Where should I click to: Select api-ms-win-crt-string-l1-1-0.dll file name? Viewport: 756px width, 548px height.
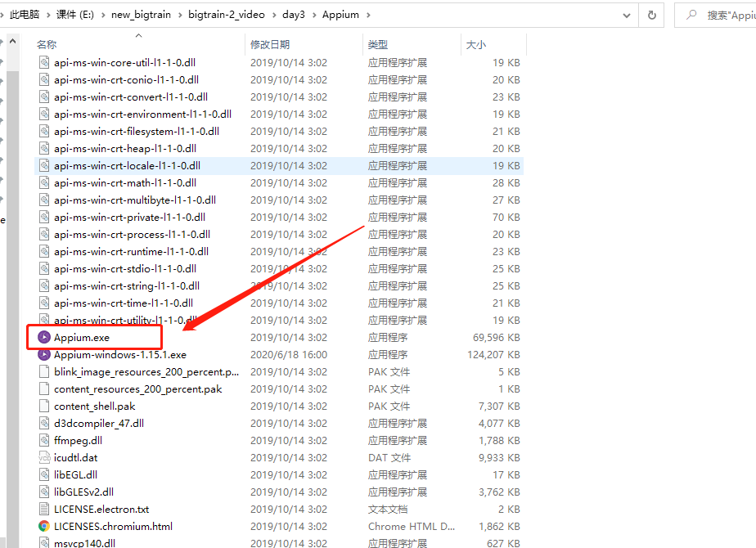click(127, 285)
